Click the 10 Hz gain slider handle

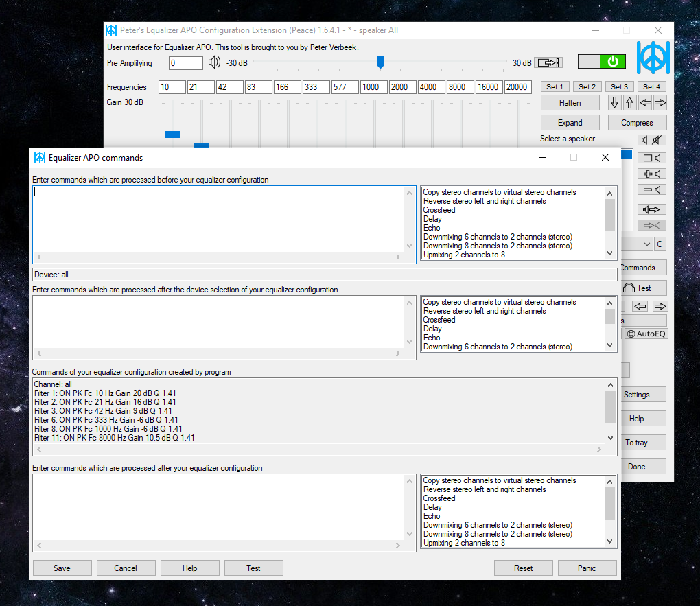(x=172, y=135)
